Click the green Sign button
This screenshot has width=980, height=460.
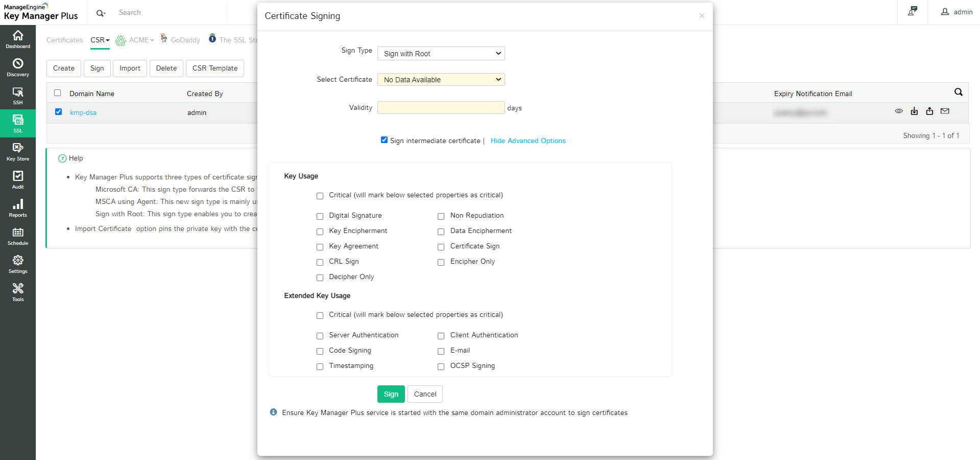[x=391, y=394]
